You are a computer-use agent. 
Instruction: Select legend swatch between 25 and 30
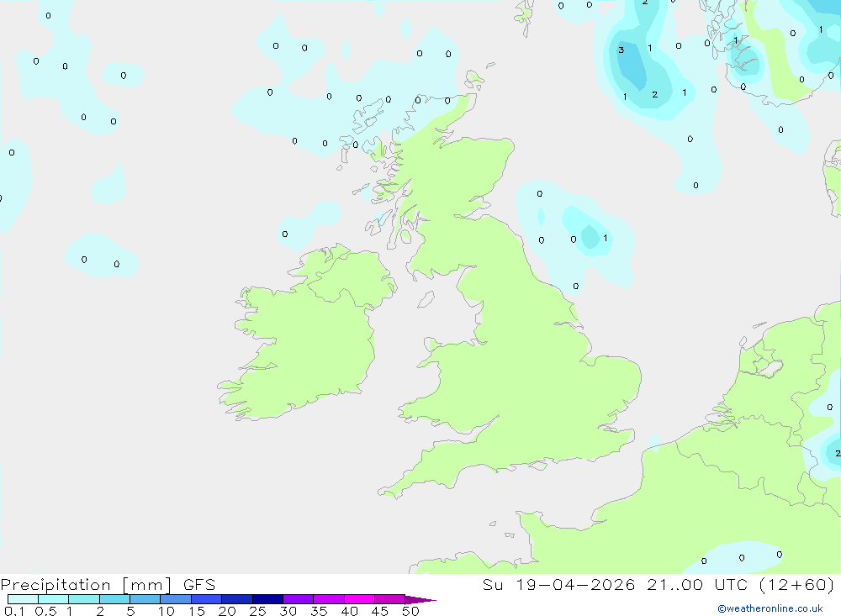point(267,599)
